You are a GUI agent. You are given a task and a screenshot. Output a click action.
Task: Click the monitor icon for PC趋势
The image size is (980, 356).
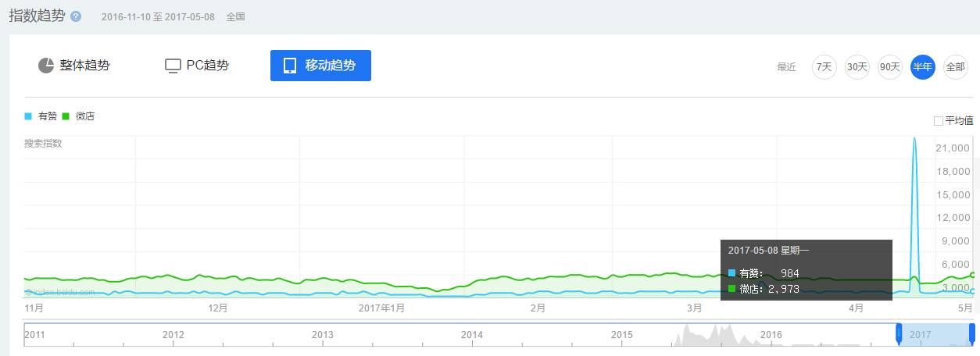click(x=173, y=66)
